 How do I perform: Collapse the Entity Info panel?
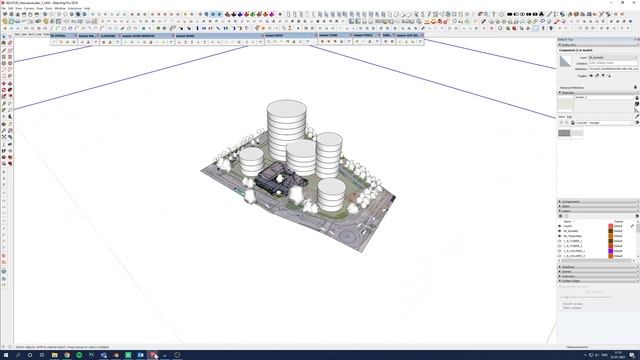pyautogui.click(x=560, y=44)
